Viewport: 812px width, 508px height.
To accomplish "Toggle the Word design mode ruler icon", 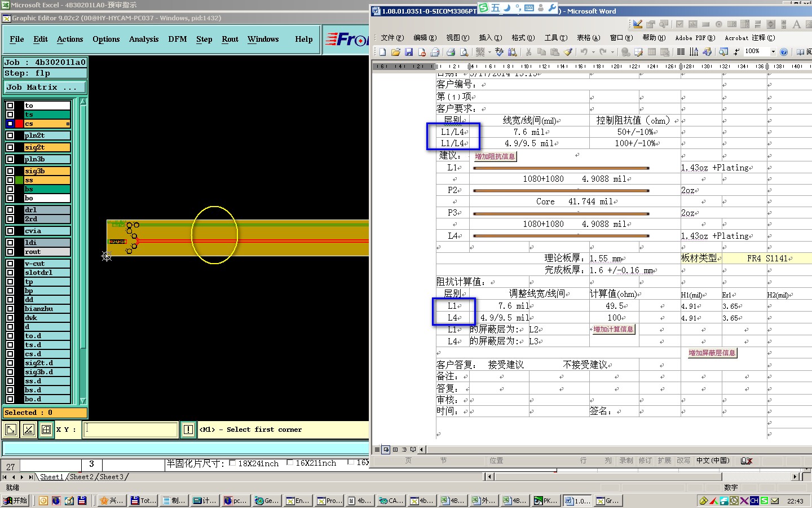I will coord(638,24).
